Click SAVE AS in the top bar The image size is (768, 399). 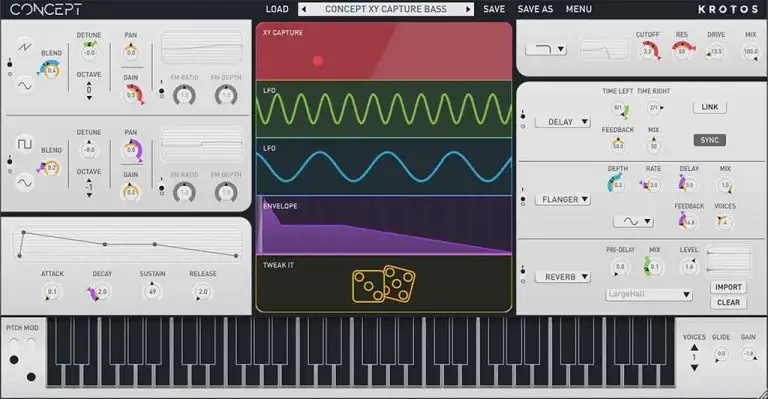coord(535,9)
